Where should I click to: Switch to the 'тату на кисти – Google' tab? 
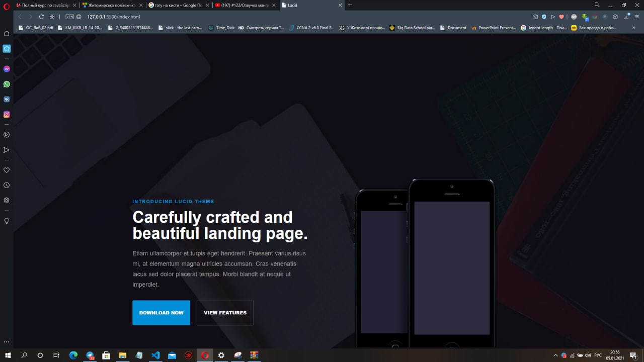coord(179,5)
